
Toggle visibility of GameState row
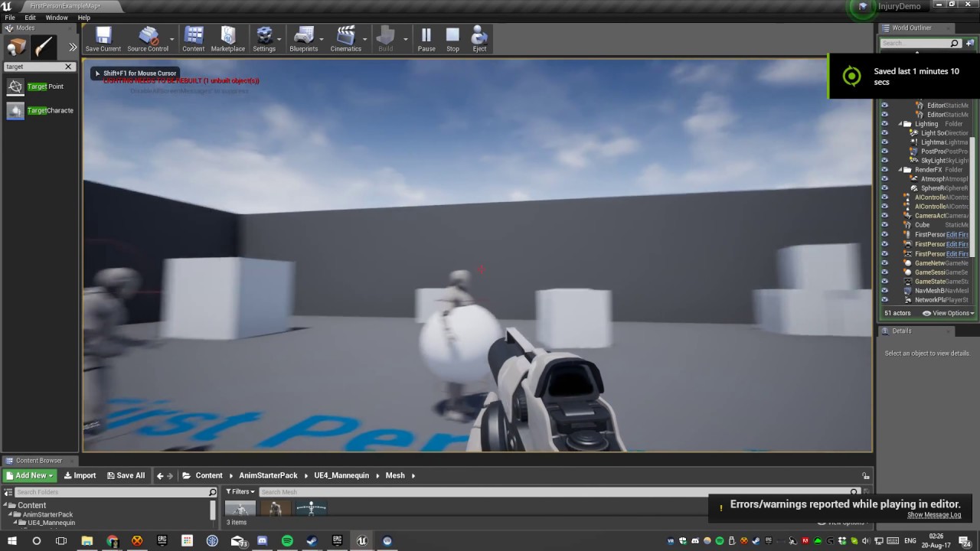click(885, 282)
